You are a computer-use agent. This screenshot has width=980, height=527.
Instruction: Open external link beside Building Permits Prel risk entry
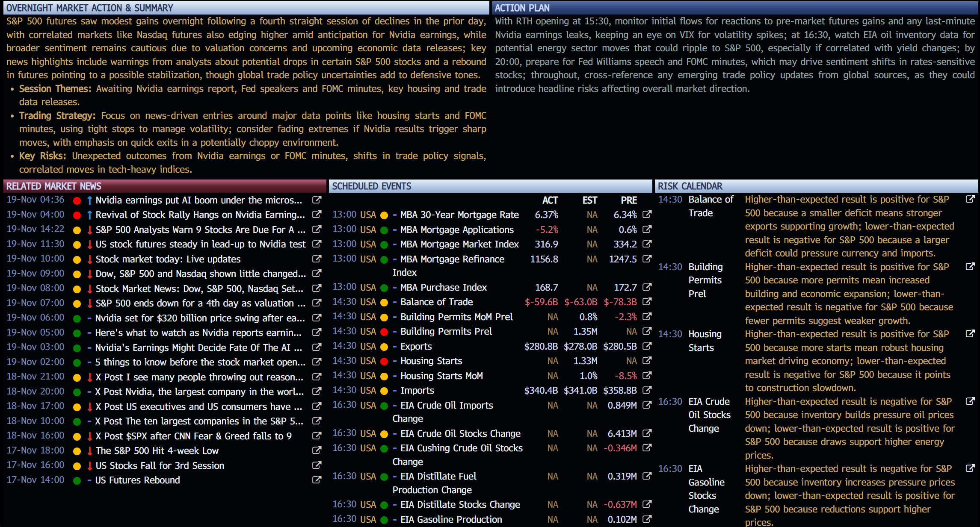[970, 267]
